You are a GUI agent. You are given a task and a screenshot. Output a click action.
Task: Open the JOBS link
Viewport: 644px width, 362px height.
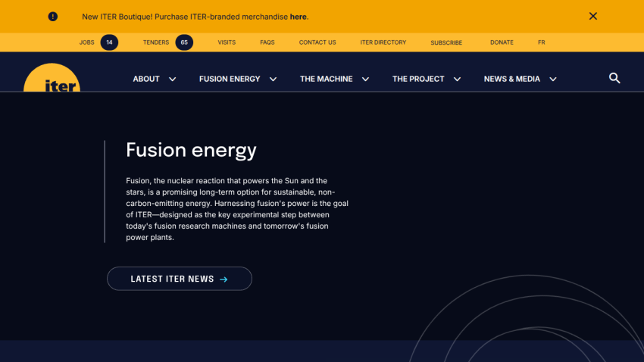[86, 42]
